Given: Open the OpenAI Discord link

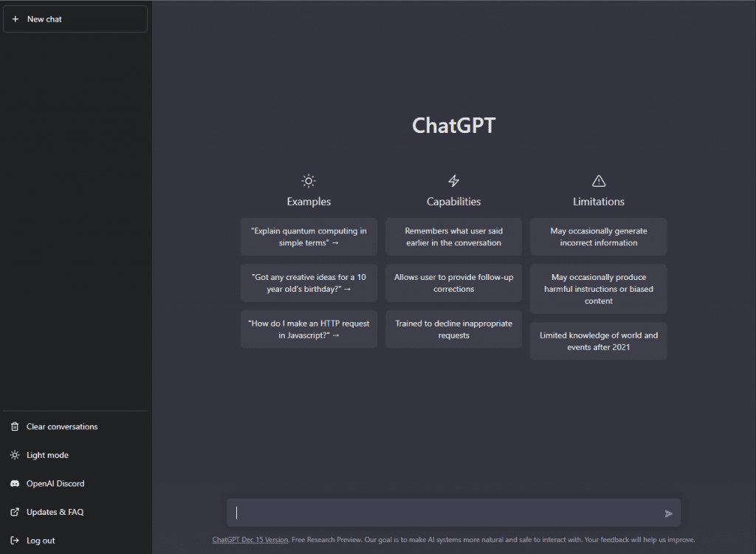Looking at the screenshot, I should coord(75,484).
